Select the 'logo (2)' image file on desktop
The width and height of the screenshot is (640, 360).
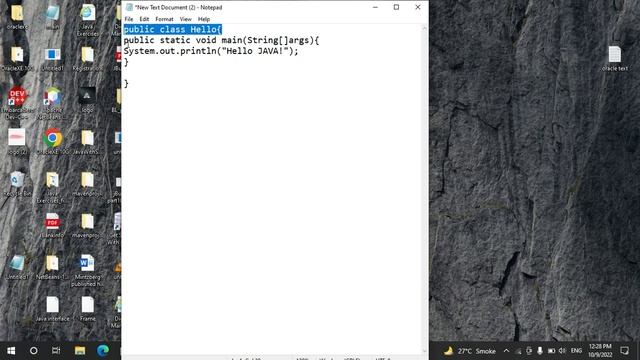click(17, 141)
